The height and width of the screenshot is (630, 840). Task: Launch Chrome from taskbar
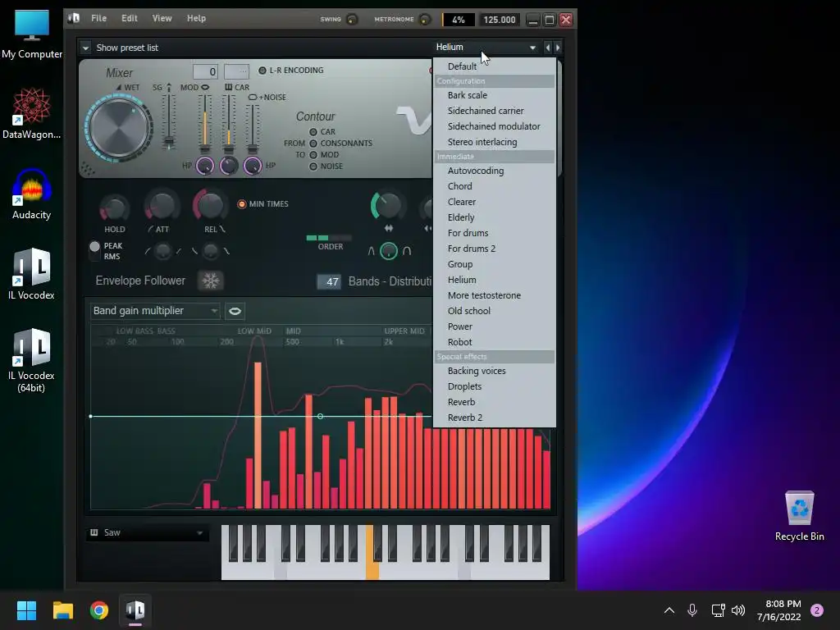[99, 610]
